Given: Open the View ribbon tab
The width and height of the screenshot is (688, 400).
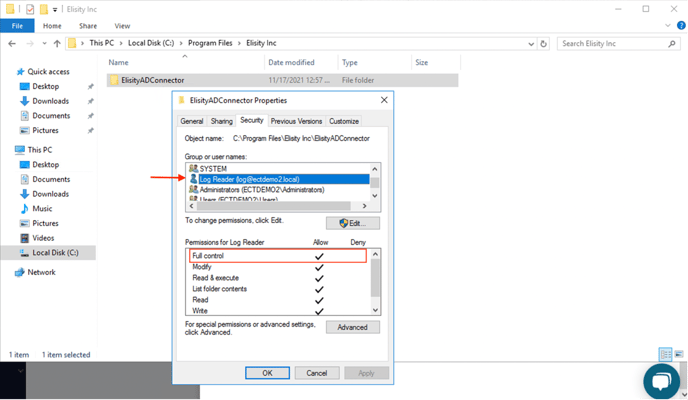Looking at the screenshot, I should click(122, 26).
